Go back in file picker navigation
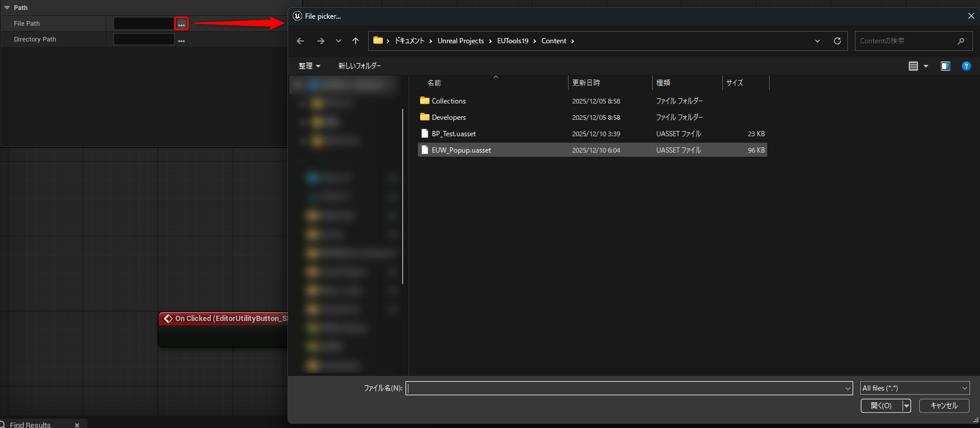The image size is (980, 428). coord(300,41)
